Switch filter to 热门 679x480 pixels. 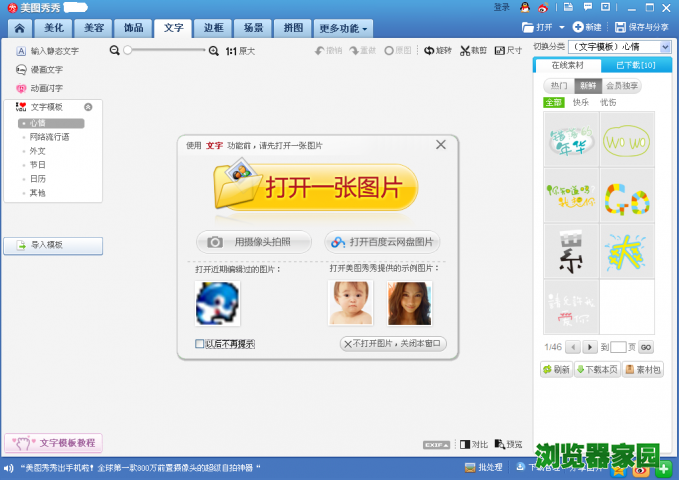(559, 86)
